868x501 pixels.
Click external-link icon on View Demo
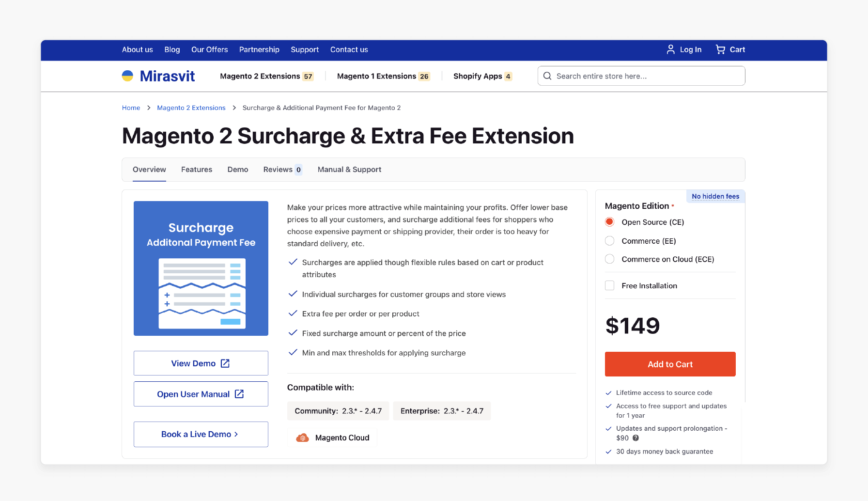point(225,363)
